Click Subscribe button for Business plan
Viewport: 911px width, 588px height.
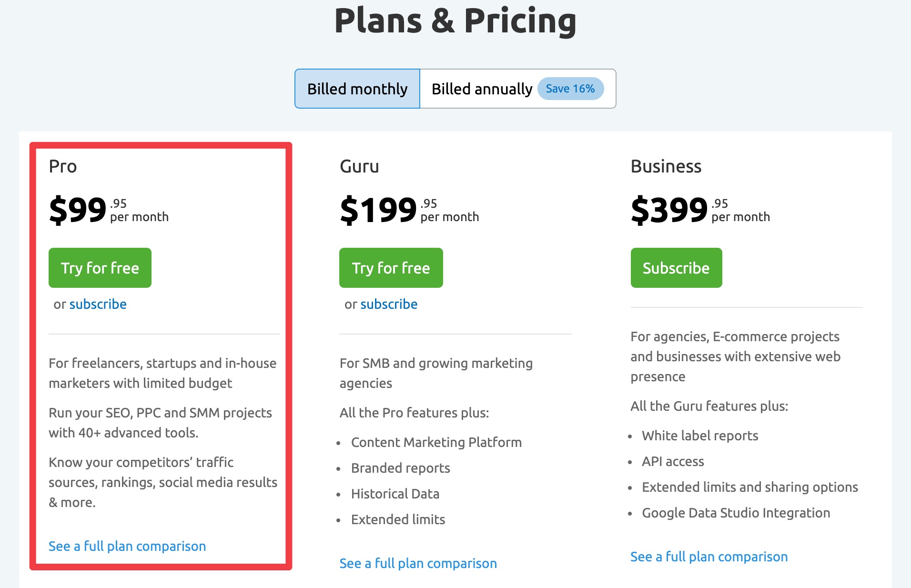[x=676, y=268]
